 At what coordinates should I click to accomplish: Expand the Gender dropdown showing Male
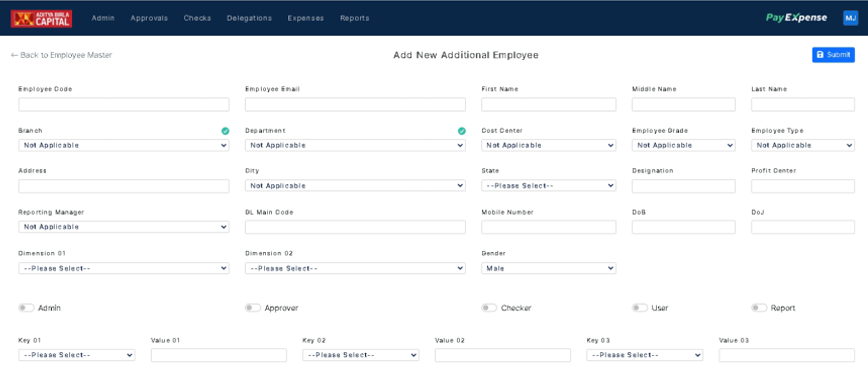[x=549, y=268]
